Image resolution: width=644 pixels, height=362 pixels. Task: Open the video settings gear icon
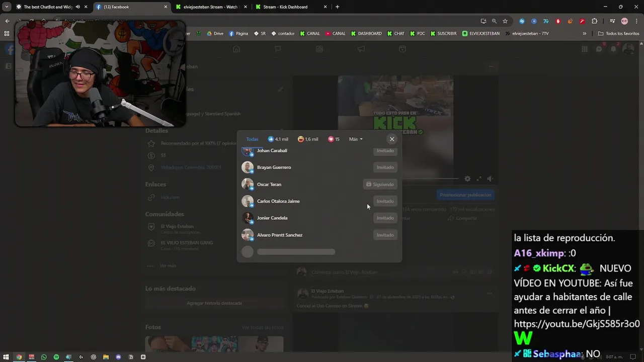467,178
